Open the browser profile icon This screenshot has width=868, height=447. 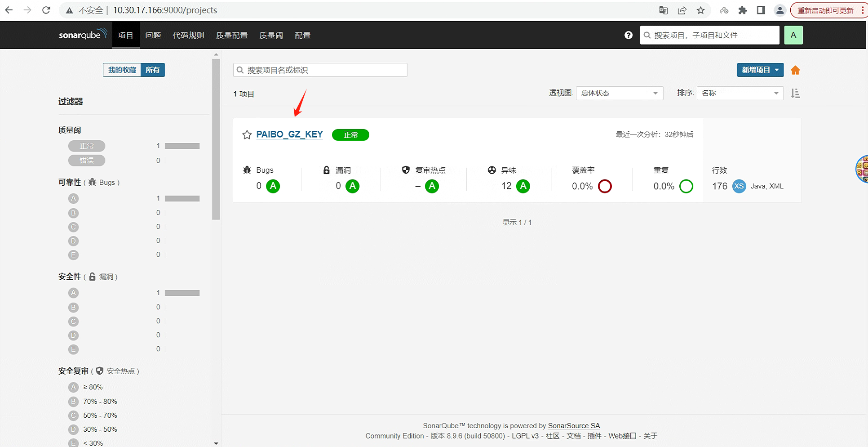780,10
